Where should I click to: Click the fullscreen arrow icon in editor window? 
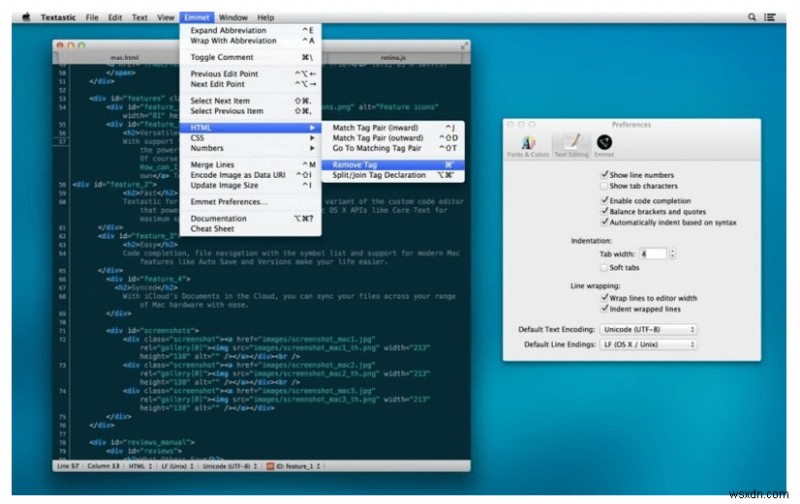464,46
